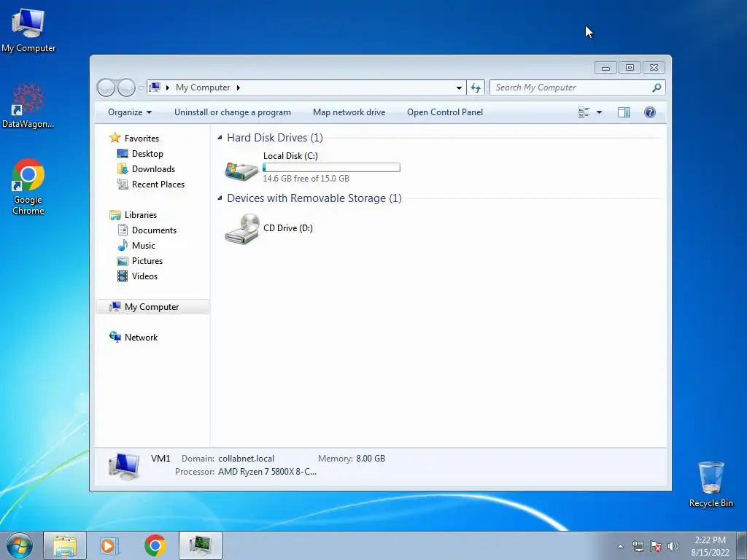Click the active My Computer taskbar button
Image resolution: width=747 pixels, height=560 pixels.
201,545
